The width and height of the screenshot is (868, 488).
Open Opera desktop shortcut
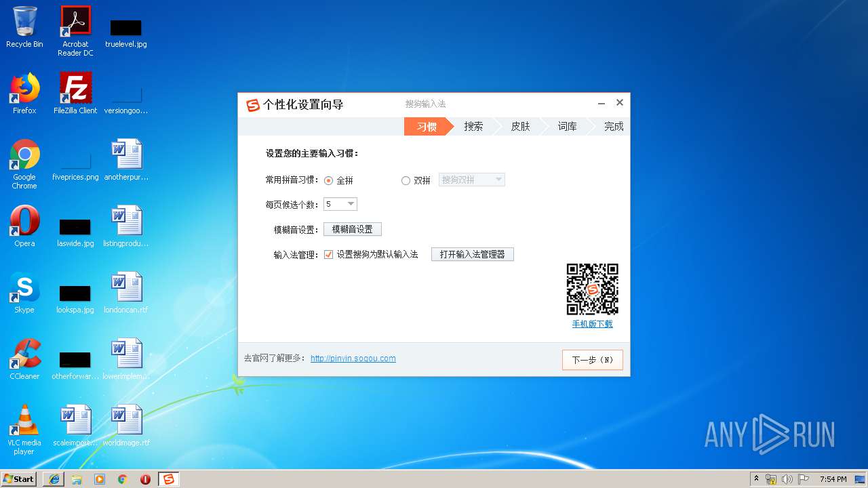pos(24,226)
